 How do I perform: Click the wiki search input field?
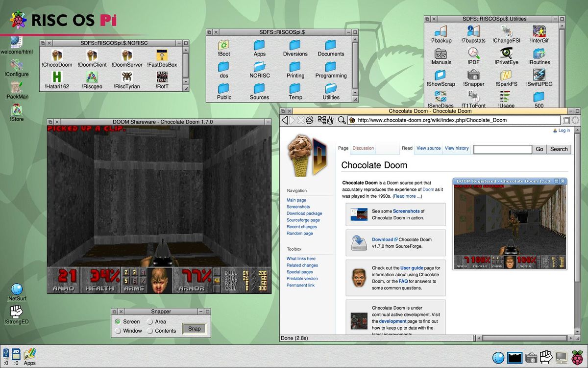click(502, 149)
